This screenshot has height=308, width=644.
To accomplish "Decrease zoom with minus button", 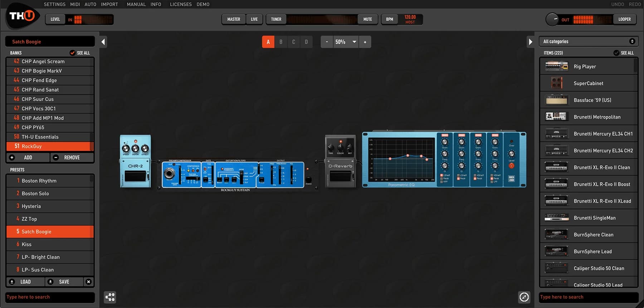I will point(327,42).
